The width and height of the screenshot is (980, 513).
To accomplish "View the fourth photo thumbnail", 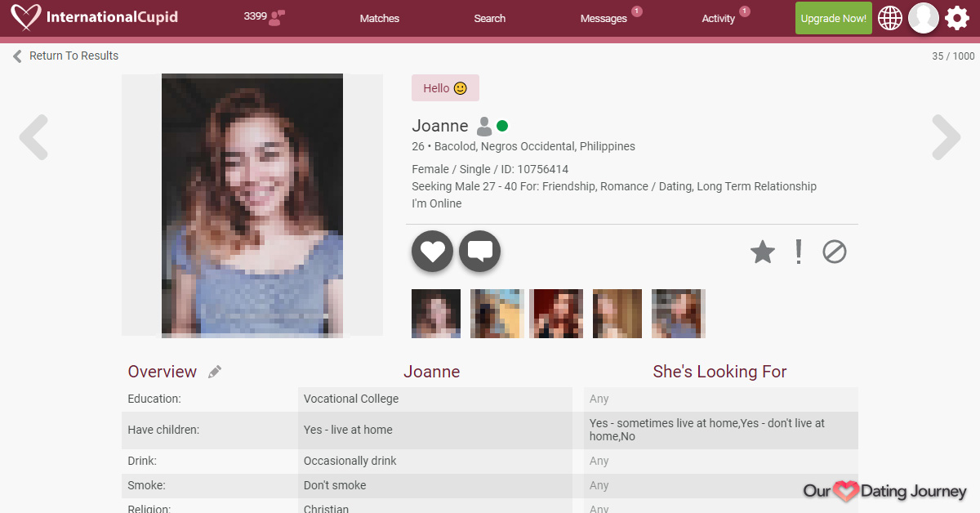I will pos(617,314).
